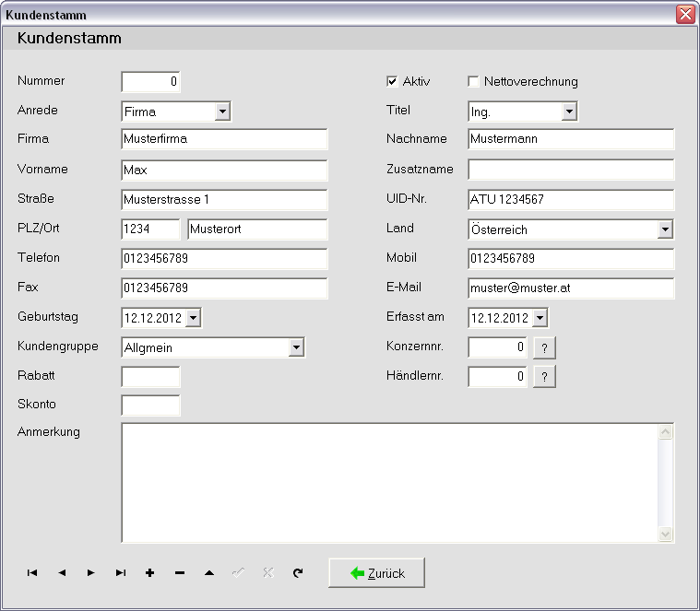The height and width of the screenshot is (611, 700).
Task: Go to next record arrow
Action: coord(91,572)
